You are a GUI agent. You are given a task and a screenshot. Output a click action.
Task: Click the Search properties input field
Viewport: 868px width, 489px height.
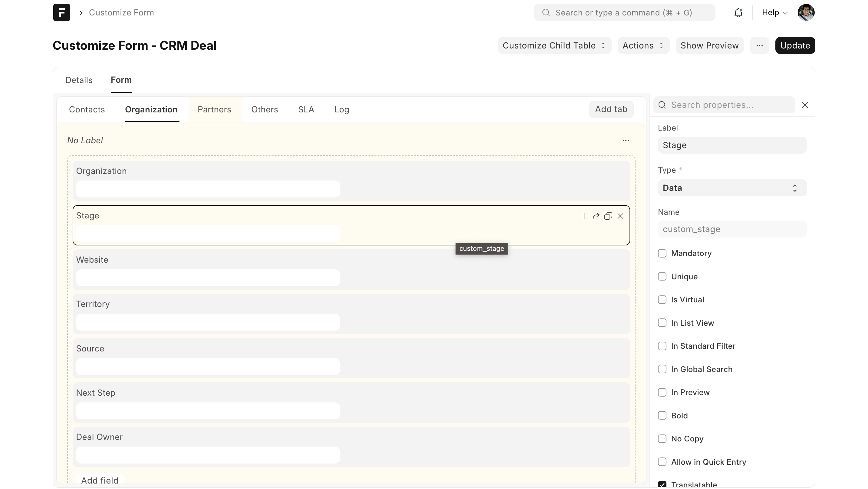click(x=731, y=105)
